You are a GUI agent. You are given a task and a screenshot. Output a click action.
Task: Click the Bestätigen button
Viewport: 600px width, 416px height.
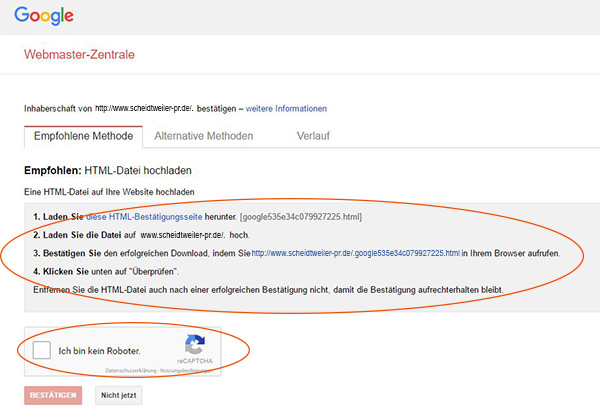click(x=53, y=395)
